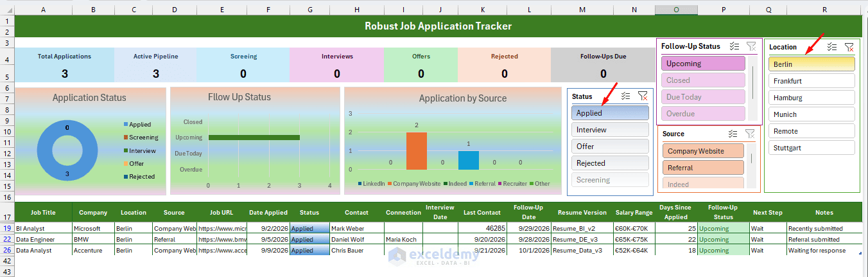This screenshot has width=868, height=277.
Task: Toggle multi-select in Status slicer
Action: coord(626,96)
